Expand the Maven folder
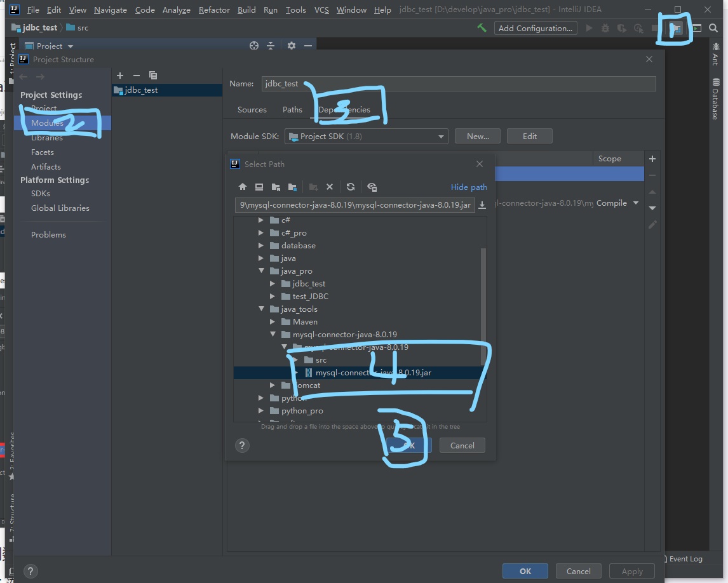Viewport: 728px width, 583px height. pyautogui.click(x=273, y=321)
